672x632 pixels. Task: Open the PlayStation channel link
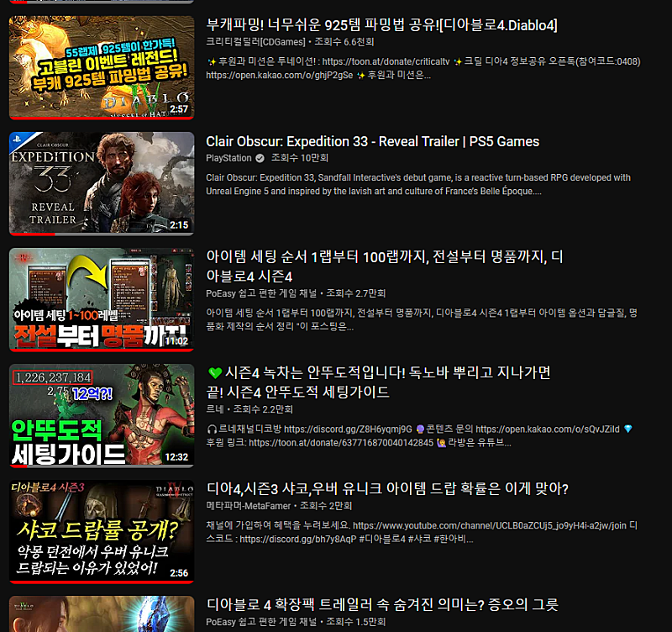point(228,158)
